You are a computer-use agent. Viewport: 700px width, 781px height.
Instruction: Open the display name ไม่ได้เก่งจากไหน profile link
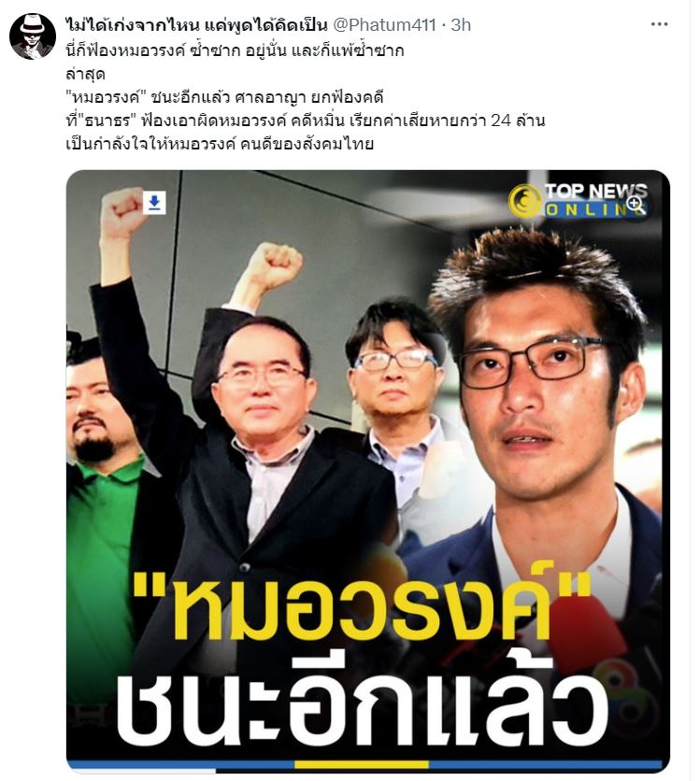196,24
